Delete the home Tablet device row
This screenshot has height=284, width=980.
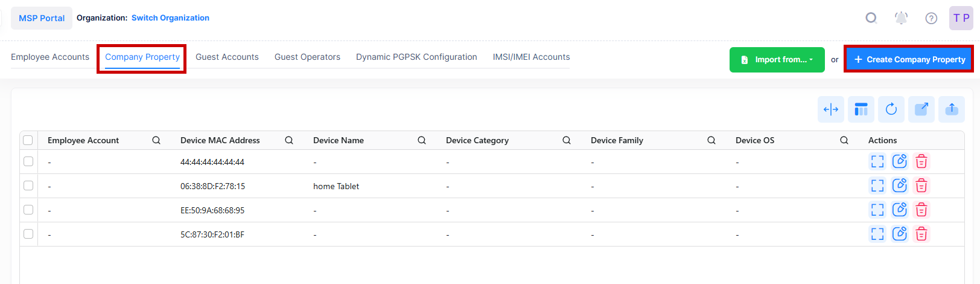[921, 186]
